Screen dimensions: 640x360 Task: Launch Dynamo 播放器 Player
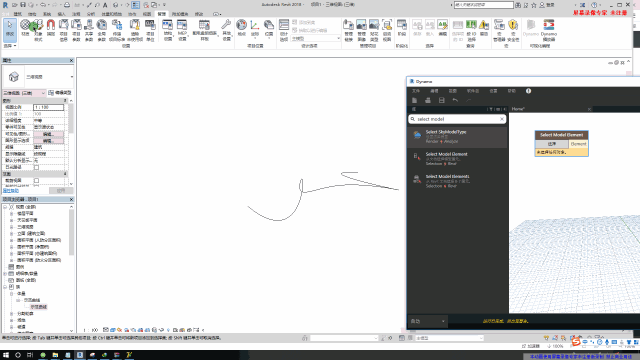click(x=549, y=30)
